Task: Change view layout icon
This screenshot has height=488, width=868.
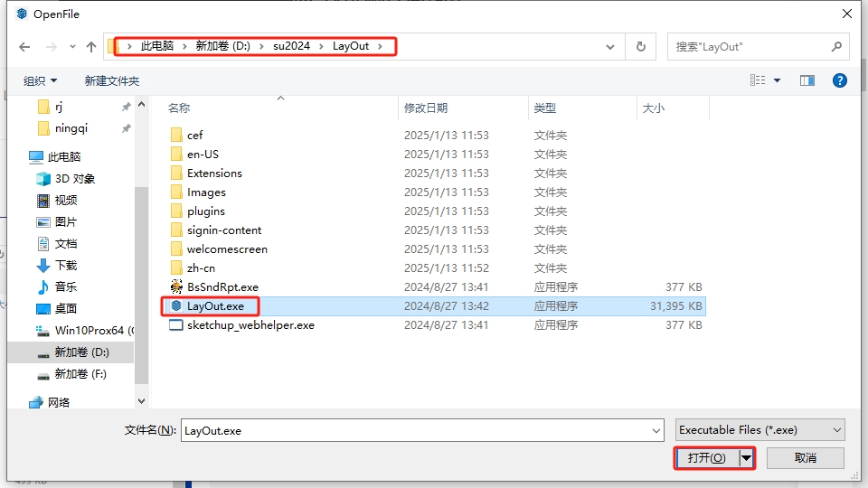Action: coord(758,80)
